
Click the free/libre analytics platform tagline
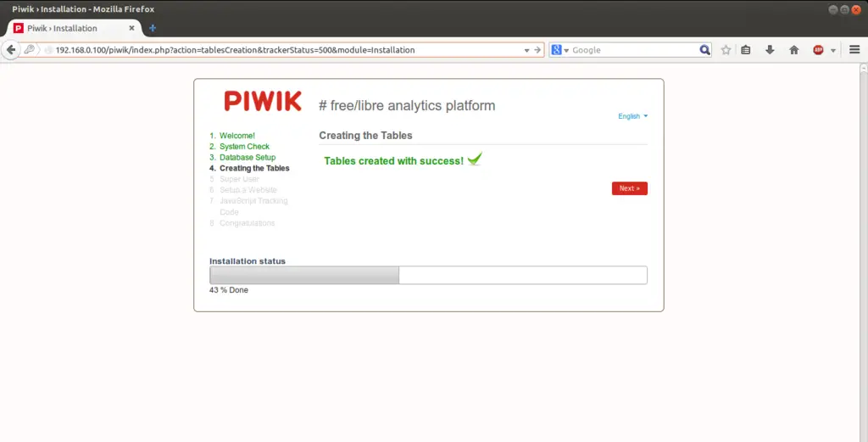407,106
